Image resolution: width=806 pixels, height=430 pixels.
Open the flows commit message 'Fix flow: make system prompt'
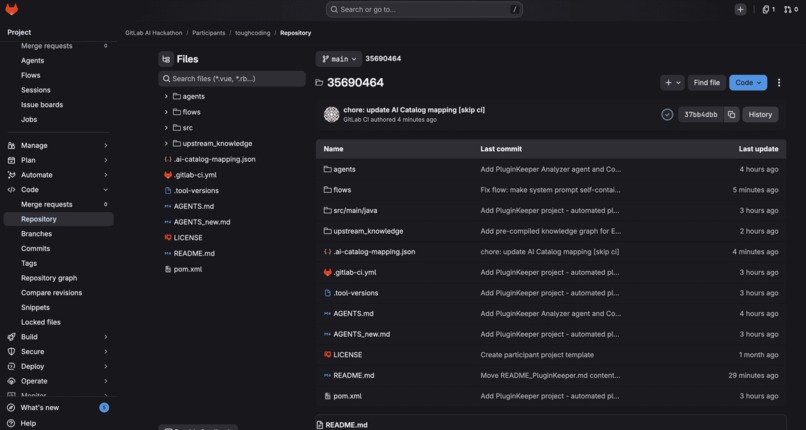click(x=550, y=190)
